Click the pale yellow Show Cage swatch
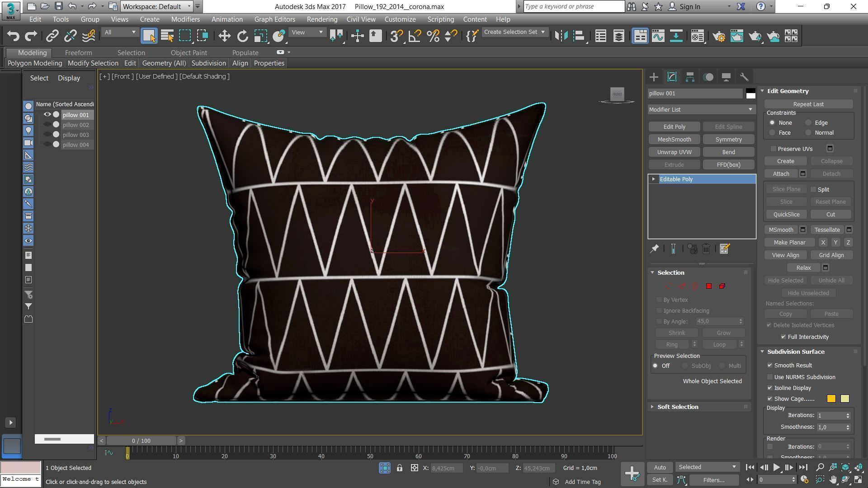This screenshot has width=868, height=488. point(844,399)
